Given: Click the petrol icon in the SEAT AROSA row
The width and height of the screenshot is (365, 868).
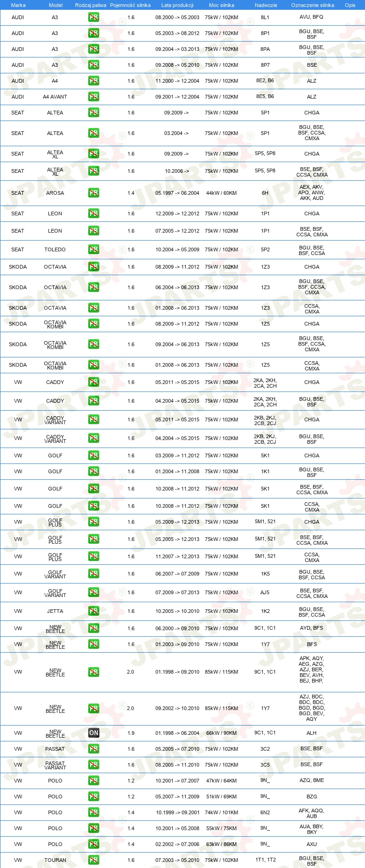Looking at the screenshot, I should (93, 193).
